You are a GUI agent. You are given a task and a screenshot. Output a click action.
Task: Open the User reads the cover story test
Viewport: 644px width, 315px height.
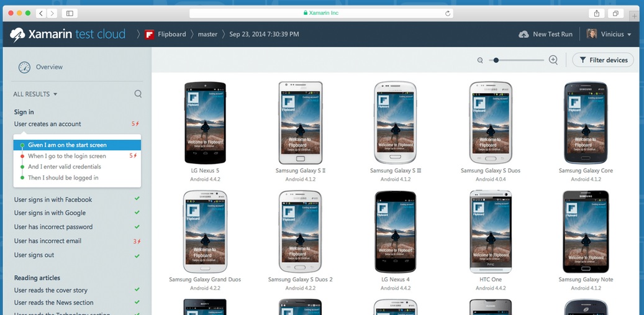[x=51, y=290]
